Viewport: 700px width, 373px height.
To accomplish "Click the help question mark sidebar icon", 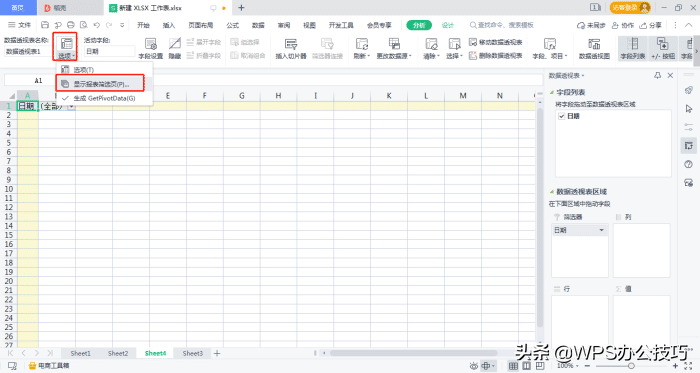I will [688, 164].
